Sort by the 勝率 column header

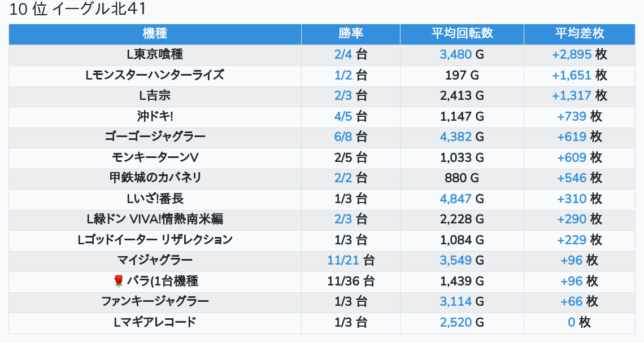(351, 34)
